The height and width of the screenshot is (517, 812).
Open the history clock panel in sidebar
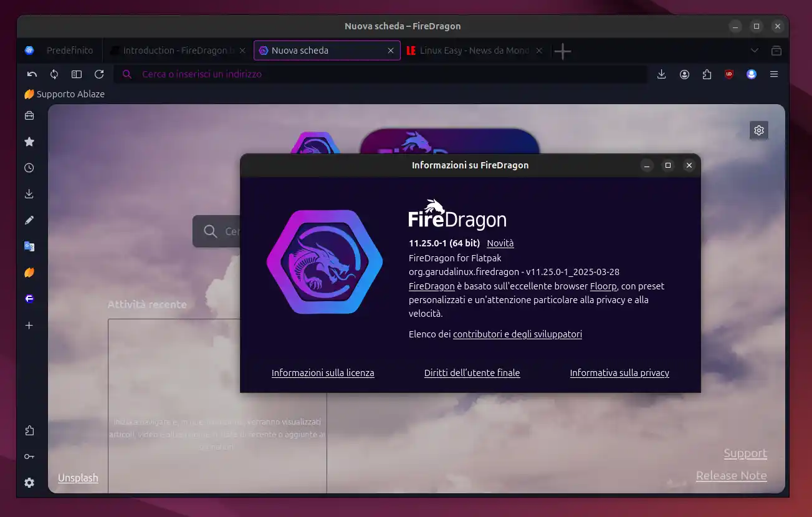[29, 168]
